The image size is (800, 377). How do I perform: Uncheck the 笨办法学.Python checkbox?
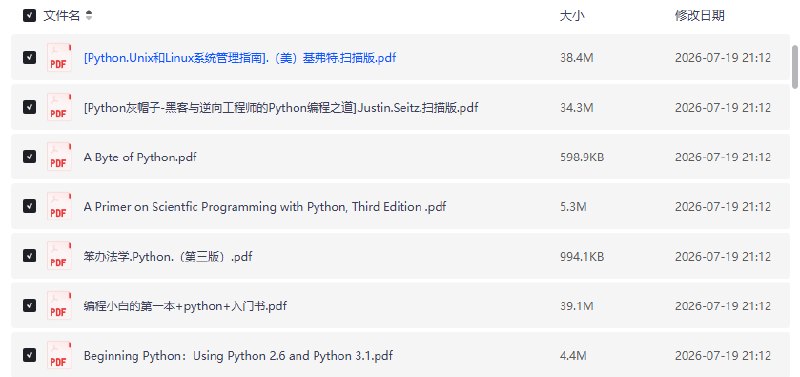click(x=29, y=255)
